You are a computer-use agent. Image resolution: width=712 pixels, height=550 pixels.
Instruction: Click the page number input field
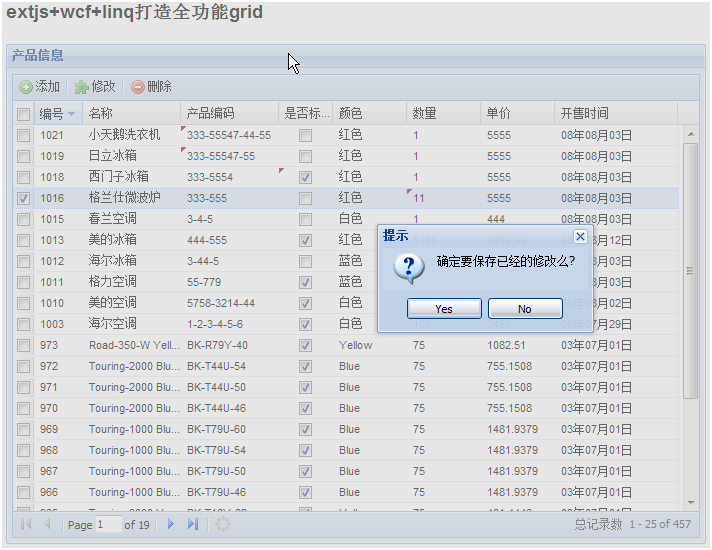[x=108, y=524]
